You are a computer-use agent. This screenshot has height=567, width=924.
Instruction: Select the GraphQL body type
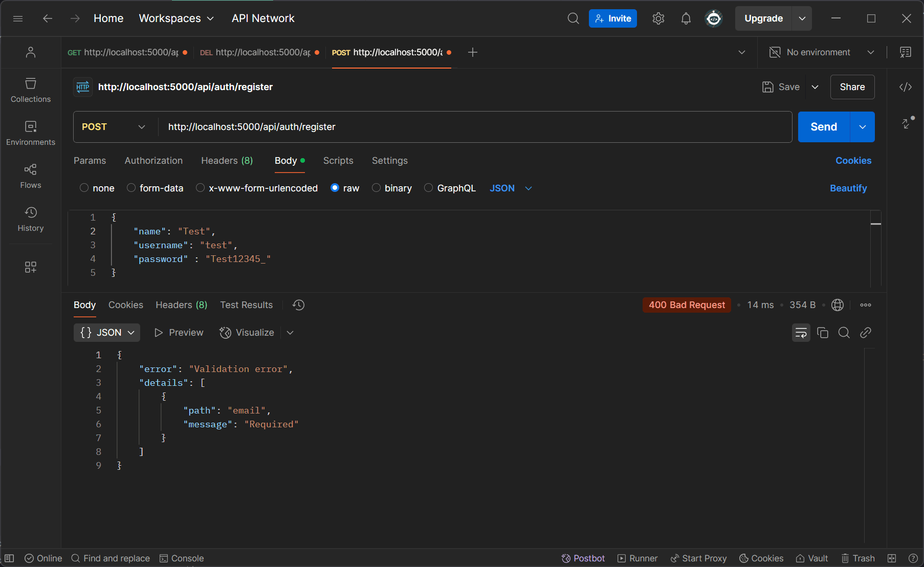(429, 188)
